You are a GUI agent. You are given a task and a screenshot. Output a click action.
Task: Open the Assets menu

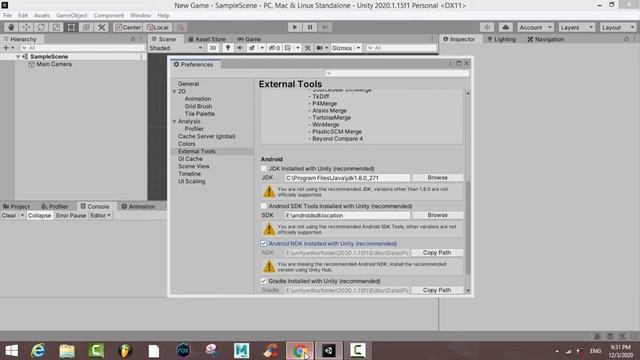tap(42, 16)
